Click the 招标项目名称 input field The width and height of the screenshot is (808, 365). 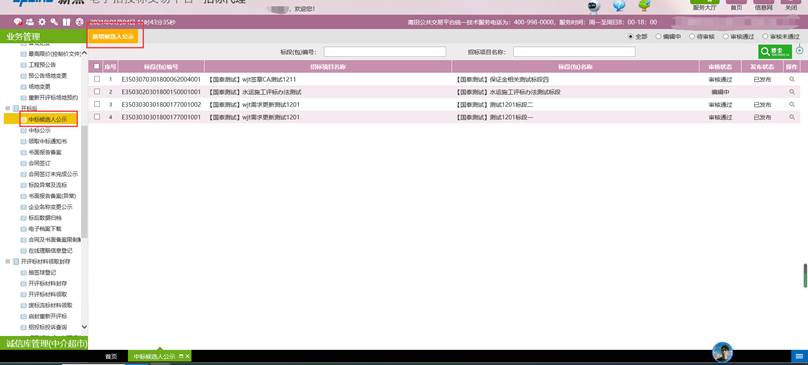tap(574, 52)
